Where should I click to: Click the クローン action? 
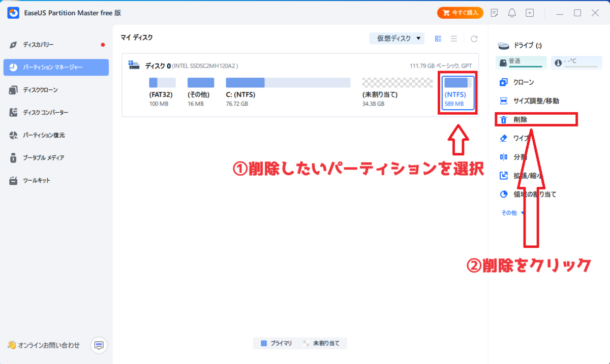click(x=517, y=82)
